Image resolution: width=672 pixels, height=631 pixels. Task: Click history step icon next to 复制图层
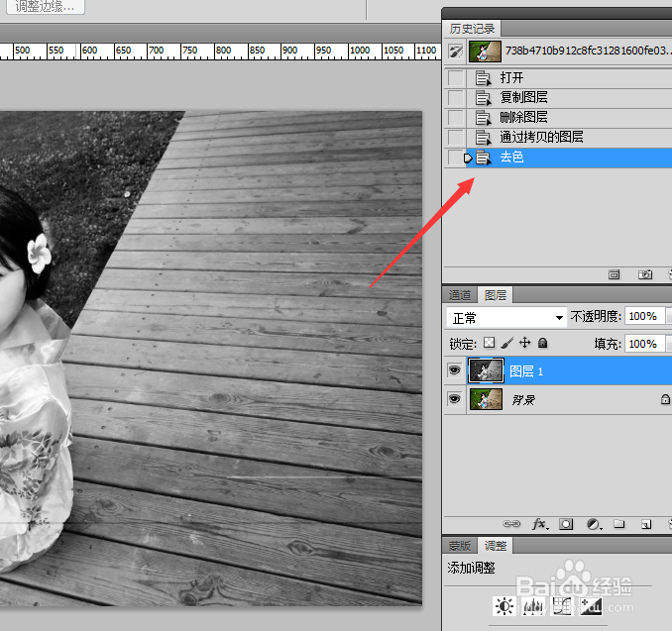tap(483, 98)
